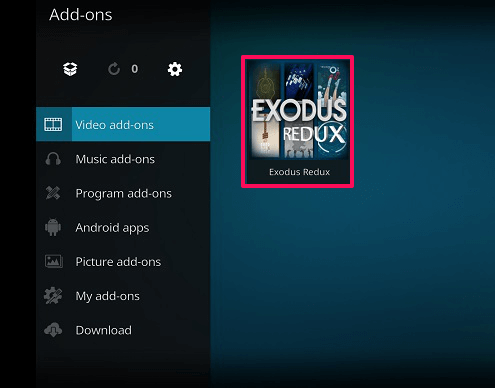Screen dimensions: 495x388
Task: Click the headphones icon for Music add-ons
Action: (53, 159)
